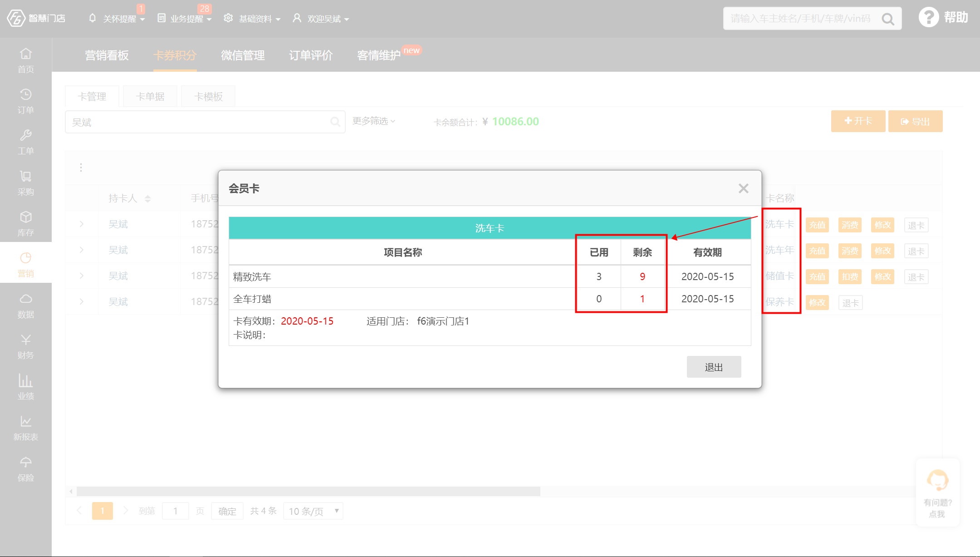Switch to 订单评价 tab
980x557 pixels.
pos(311,55)
